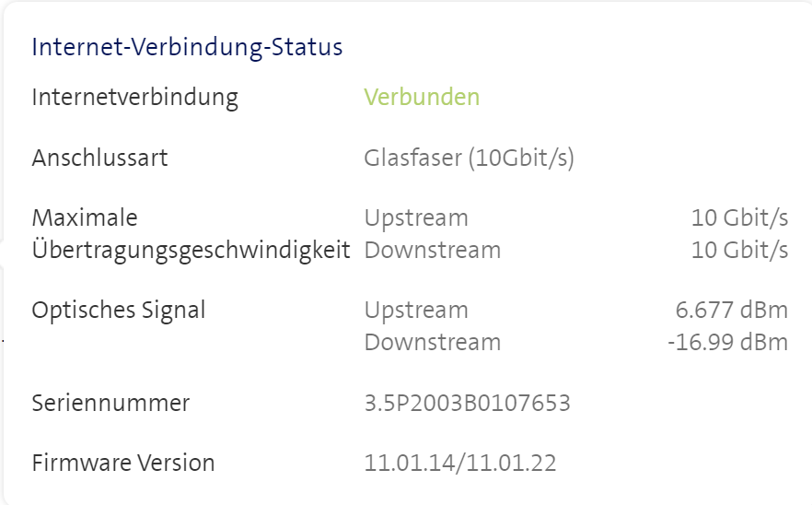Screen dimensions: 812x505
Task: Select serial number 3.5P2003B0107653
Action: coord(467,403)
